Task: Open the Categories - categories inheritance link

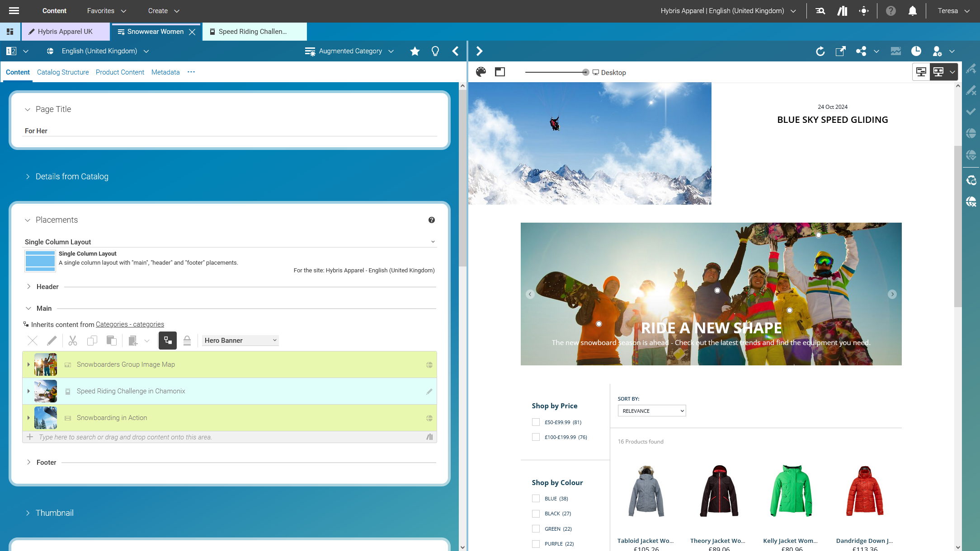Action: [130, 324]
